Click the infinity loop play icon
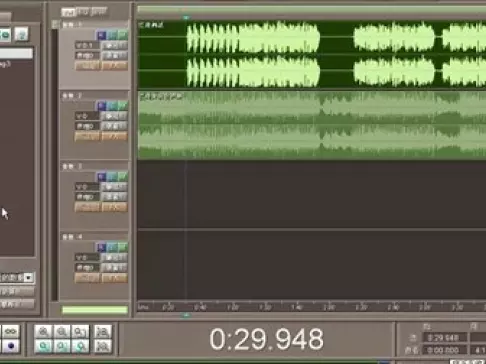The width and height of the screenshot is (486, 364). (x=11, y=332)
